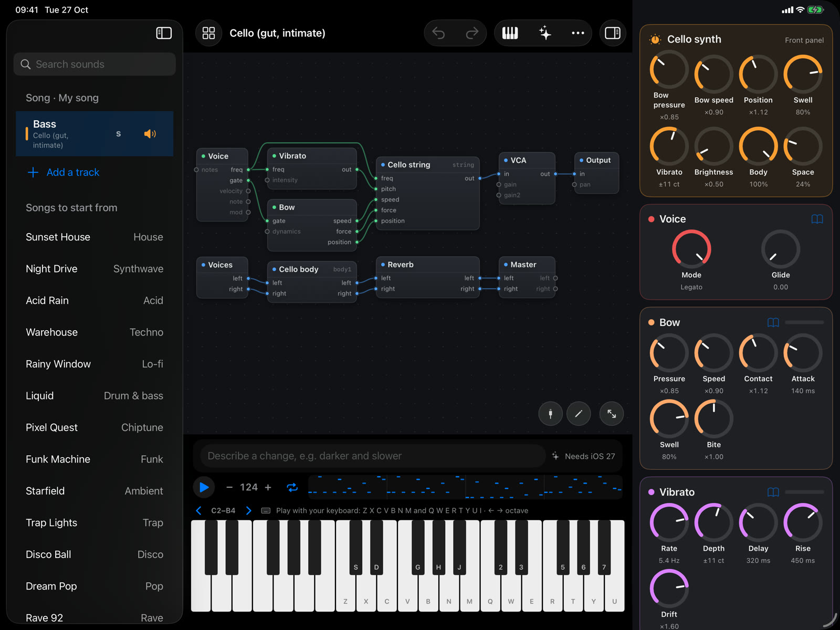Toggle the right inspector panel icon
This screenshot has width=840, height=630.
coord(613,33)
